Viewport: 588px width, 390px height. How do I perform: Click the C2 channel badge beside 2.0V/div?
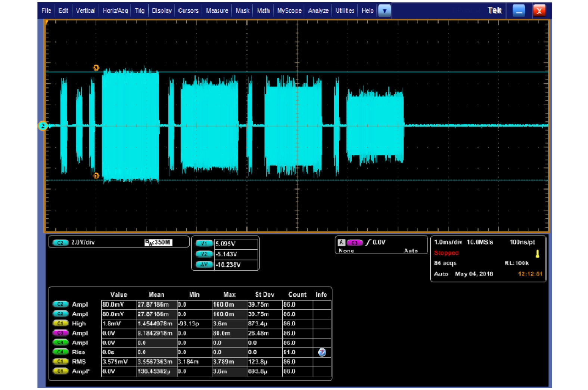(x=60, y=243)
